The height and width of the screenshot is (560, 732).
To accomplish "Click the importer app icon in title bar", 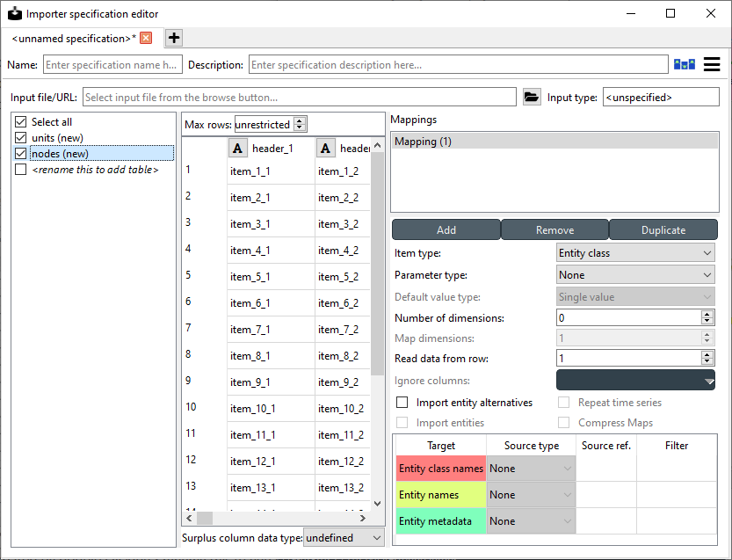I will [x=14, y=13].
